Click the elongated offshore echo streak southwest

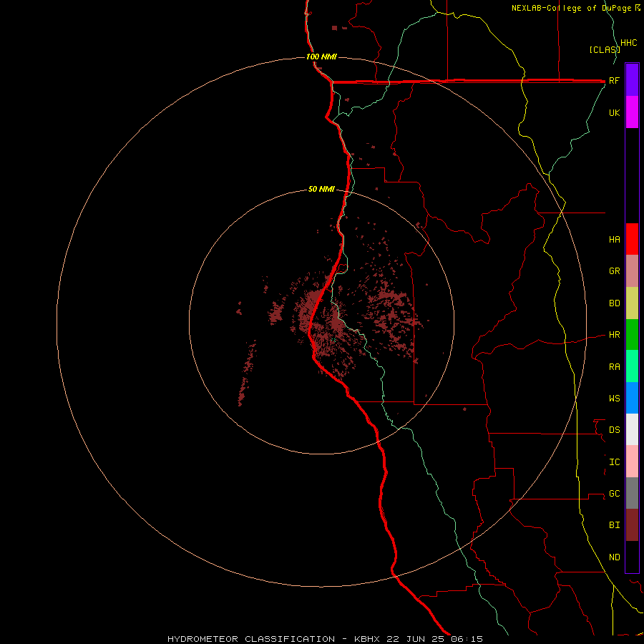[x=247, y=373]
